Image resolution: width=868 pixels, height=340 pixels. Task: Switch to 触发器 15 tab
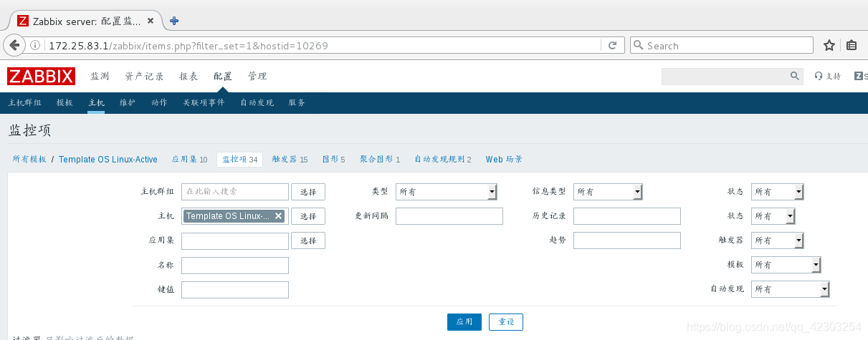[290, 159]
